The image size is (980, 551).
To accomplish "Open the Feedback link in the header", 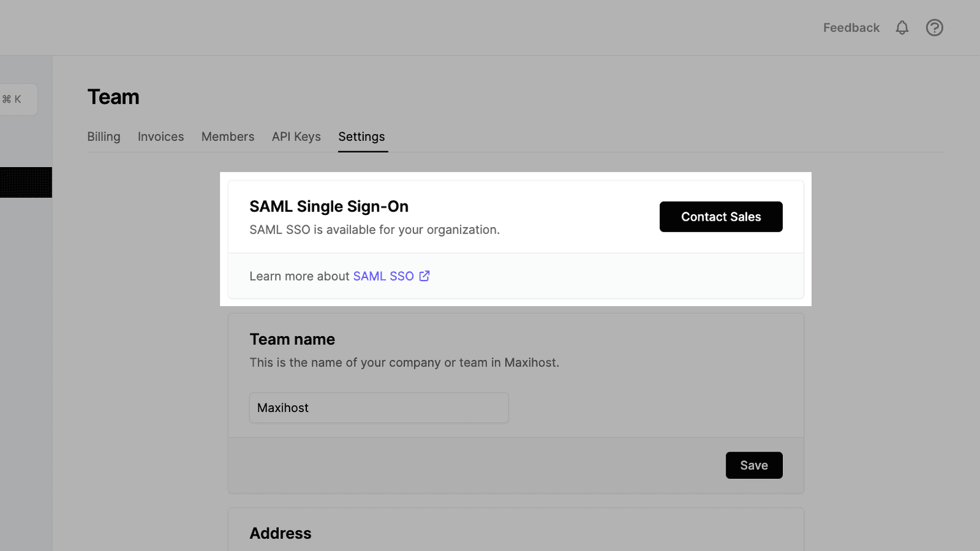I will 850,27.
